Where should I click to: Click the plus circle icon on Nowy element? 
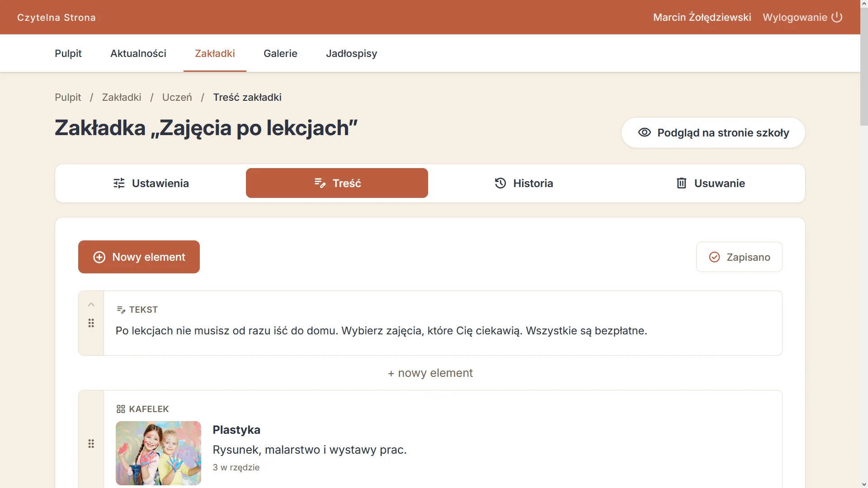[x=99, y=257]
